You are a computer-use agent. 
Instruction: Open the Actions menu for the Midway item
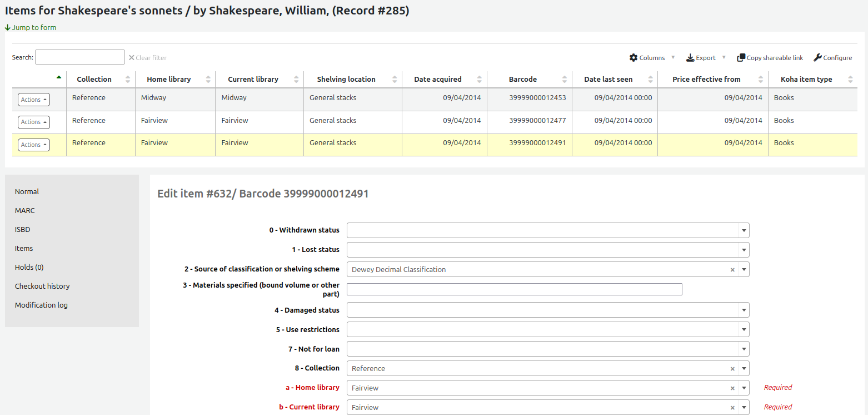[x=33, y=99]
